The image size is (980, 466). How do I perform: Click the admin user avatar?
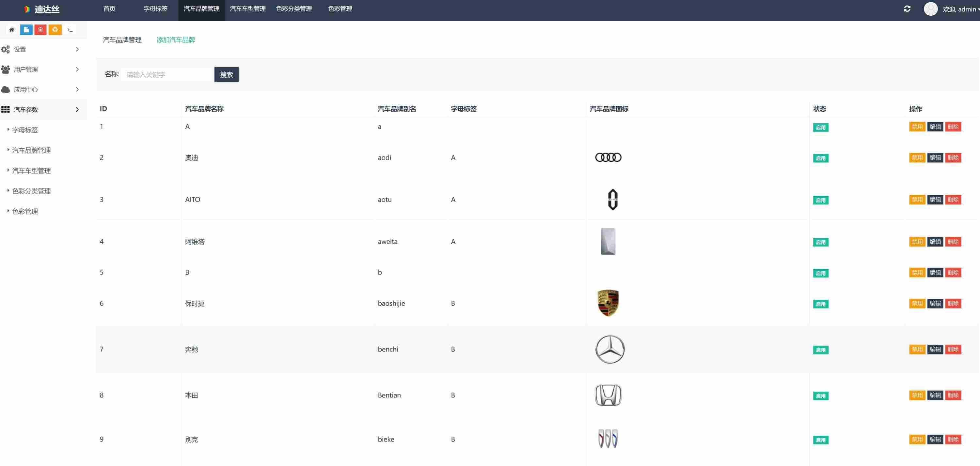931,9
